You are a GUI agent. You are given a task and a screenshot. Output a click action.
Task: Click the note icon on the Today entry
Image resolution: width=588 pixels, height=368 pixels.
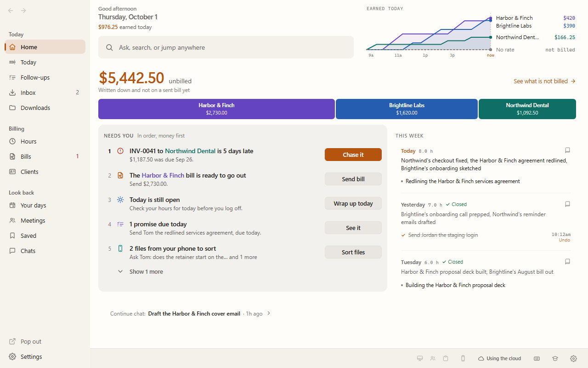click(x=567, y=150)
